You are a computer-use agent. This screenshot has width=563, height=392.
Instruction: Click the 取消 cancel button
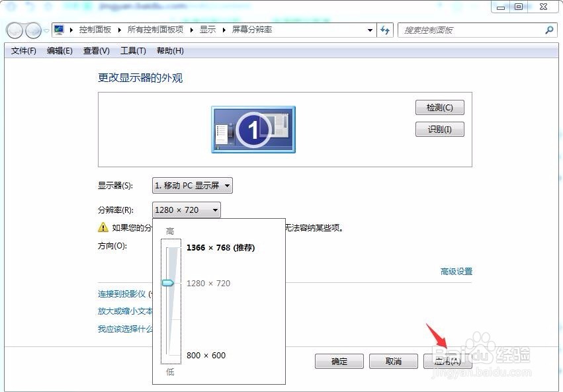394,361
